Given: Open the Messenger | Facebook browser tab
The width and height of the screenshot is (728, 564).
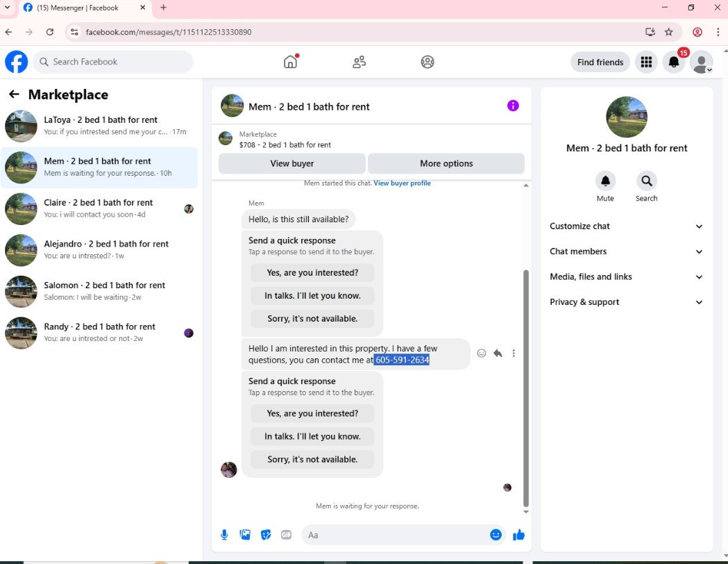Looking at the screenshot, I should coord(85,8).
